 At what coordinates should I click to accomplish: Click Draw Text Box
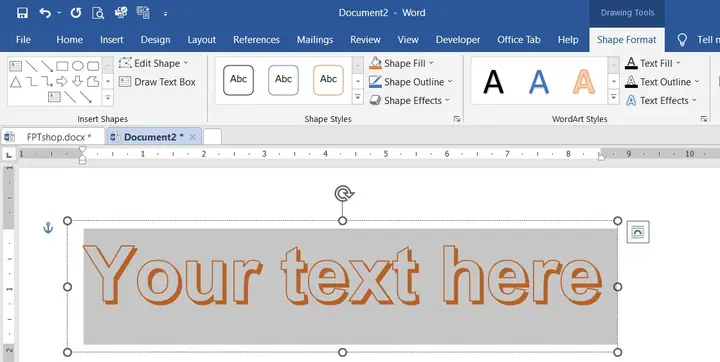click(x=157, y=82)
